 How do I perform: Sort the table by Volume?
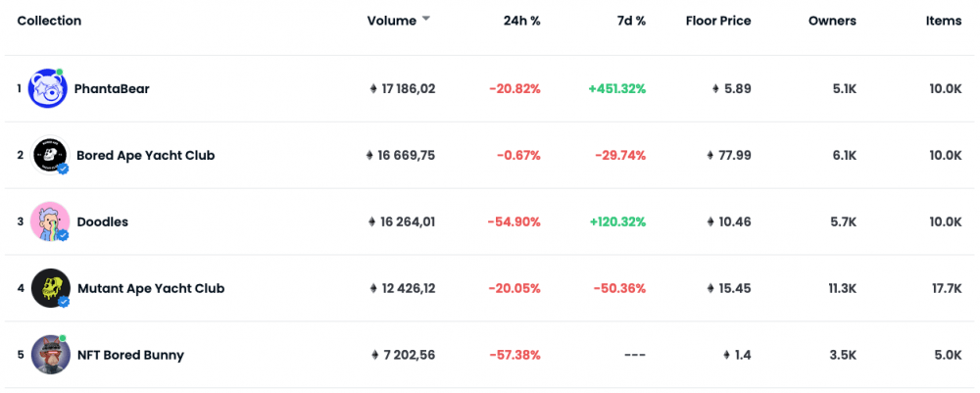pos(391,21)
